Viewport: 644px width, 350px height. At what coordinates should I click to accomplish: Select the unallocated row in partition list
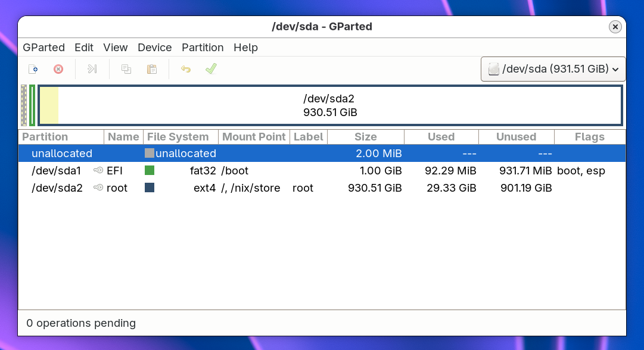(62, 154)
